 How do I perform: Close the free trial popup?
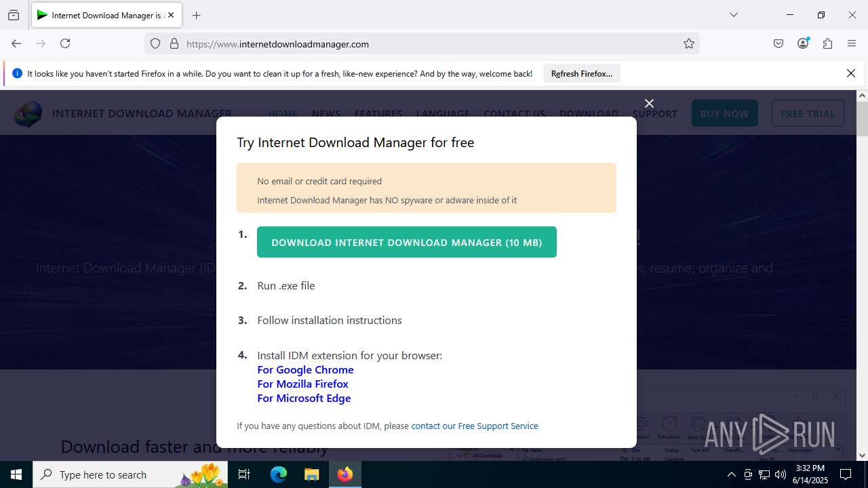649,103
